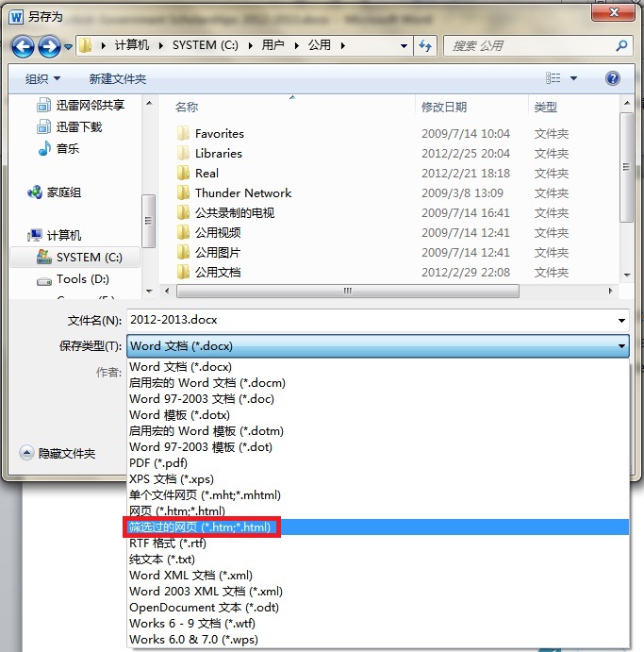Select the Libraries folder
Image resolution: width=644 pixels, height=652 pixels.
point(209,154)
